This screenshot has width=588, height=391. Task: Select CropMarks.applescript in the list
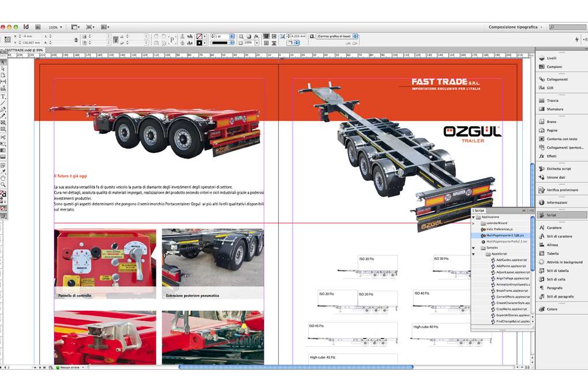[x=511, y=309]
